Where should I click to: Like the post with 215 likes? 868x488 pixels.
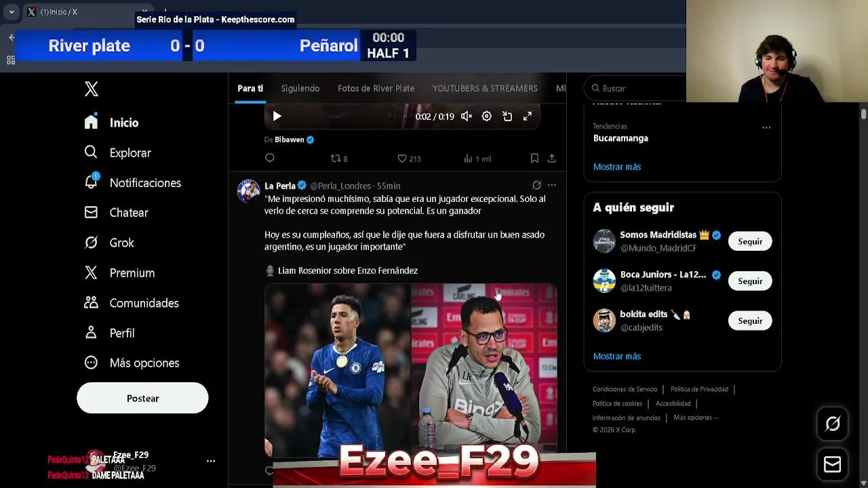409,159
